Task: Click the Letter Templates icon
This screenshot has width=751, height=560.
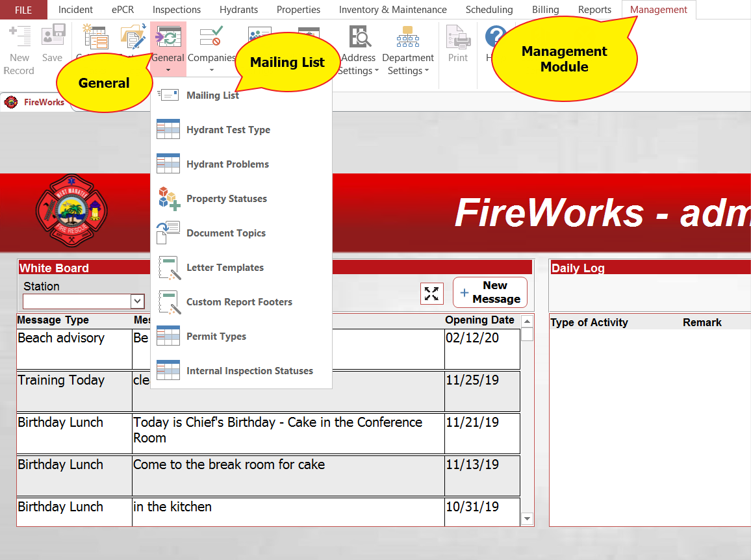Action: click(169, 267)
